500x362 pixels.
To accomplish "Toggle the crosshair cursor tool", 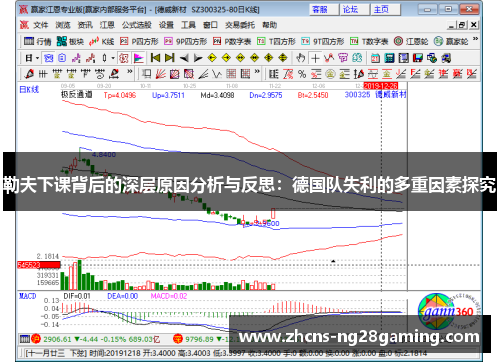I will click(x=315, y=58).
